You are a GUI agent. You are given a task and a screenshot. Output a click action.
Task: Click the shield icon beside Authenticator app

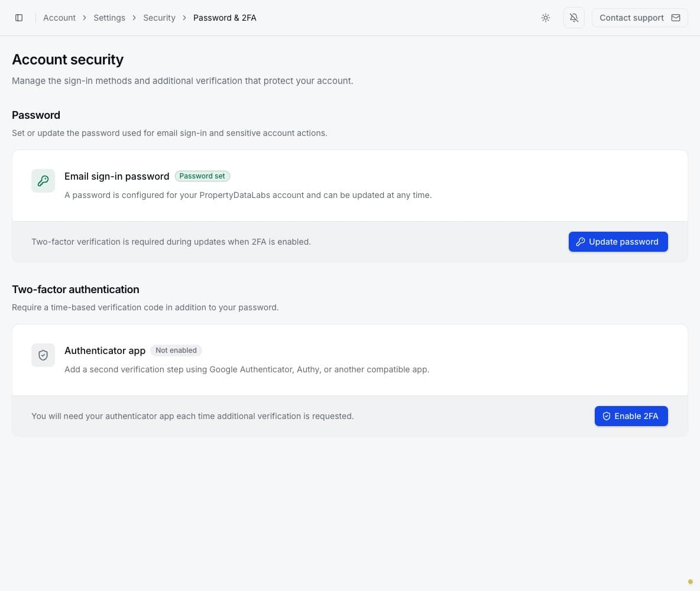43,355
